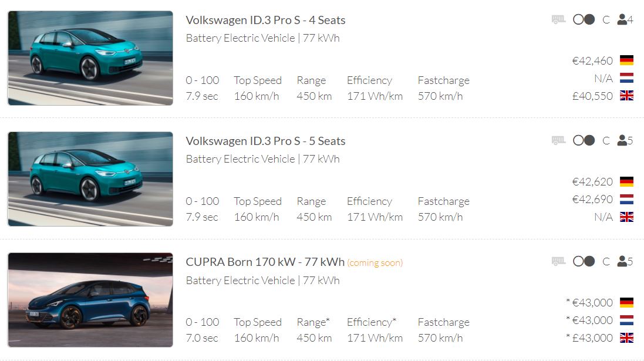Click Dutch flag beside €42,690 price
Viewport: 644px width, 361px height.
pyautogui.click(x=626, y=199)
